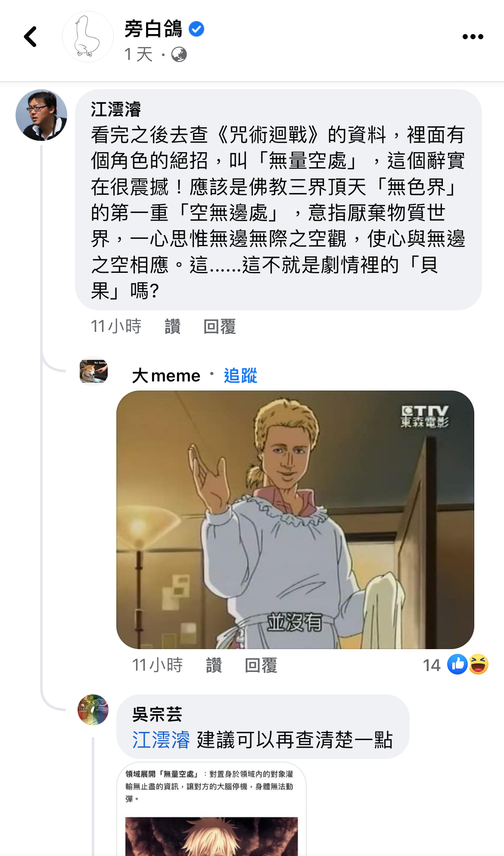Open the 無量空處 screenshot attachment

212,809
